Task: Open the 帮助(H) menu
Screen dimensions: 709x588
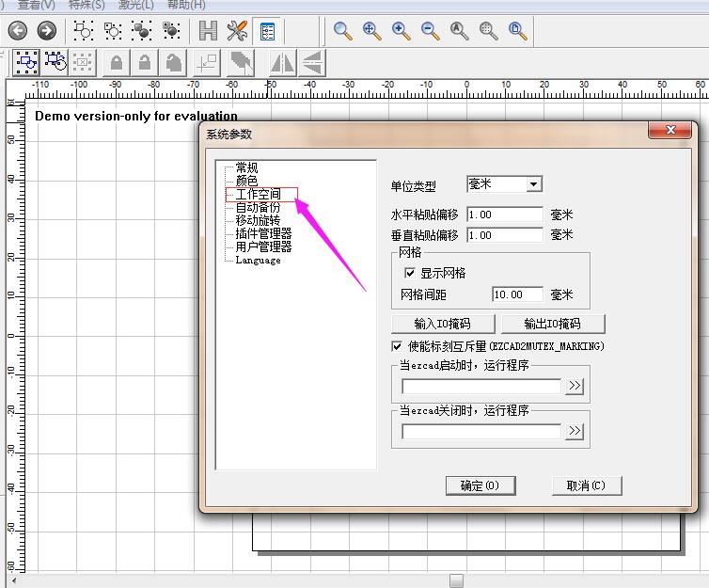Action: 185,5
